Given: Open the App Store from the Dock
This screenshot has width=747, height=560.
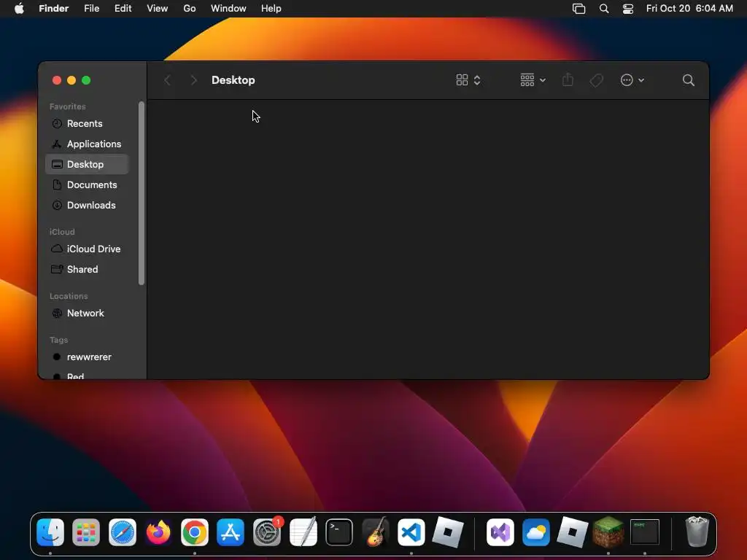Looking at the screenshot, I should (231, 532).
